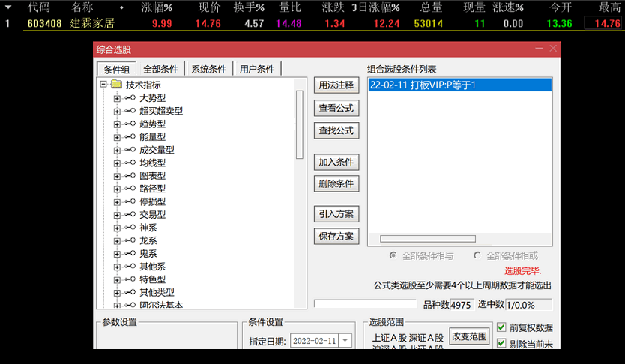625x364 pixels.
Task: Toggle the 剔除当前未 checkbox
Action: tap(501, 343)
